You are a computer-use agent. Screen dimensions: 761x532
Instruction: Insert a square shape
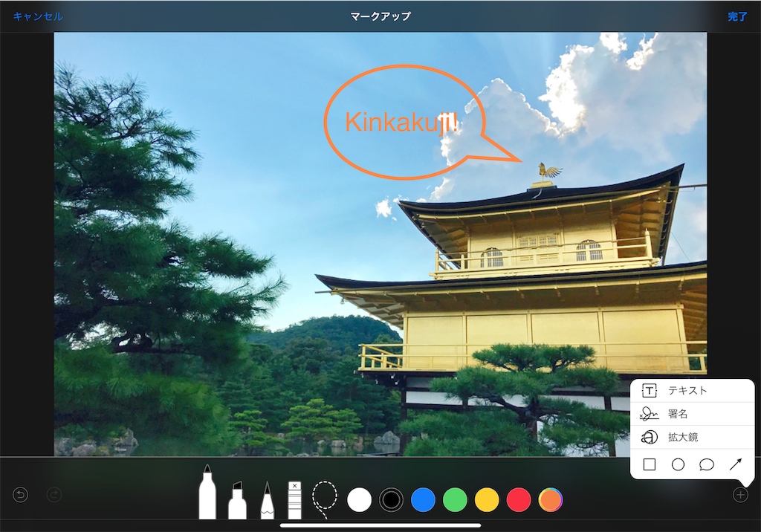pyautogui.click(x=650, y=463)
